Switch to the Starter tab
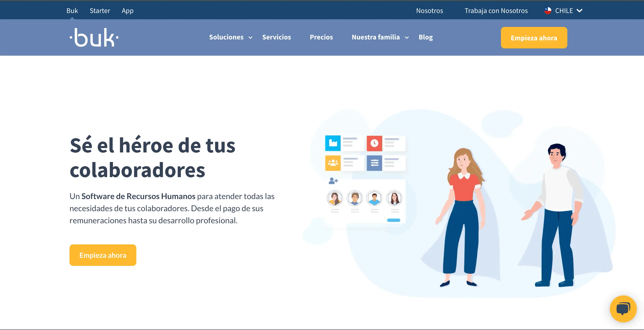This screenshot has height=330, width=644. [100, 11]
